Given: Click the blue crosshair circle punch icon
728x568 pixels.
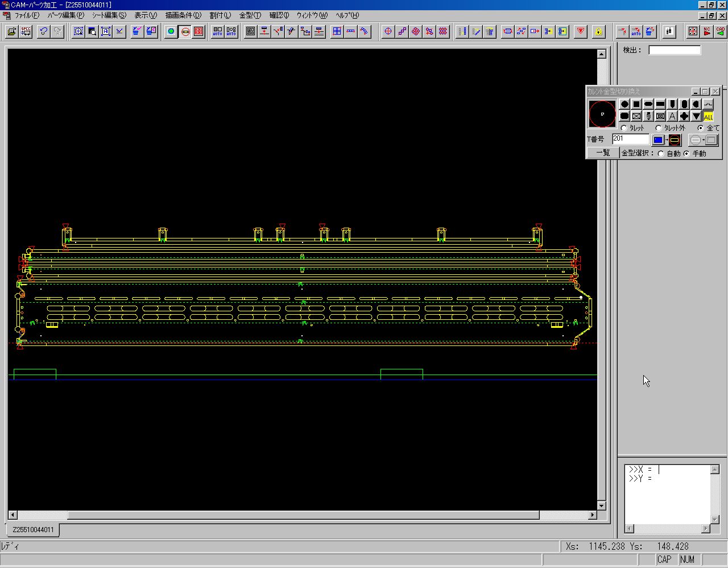Looking at the screenshot, I should click(x=388, y=31).
